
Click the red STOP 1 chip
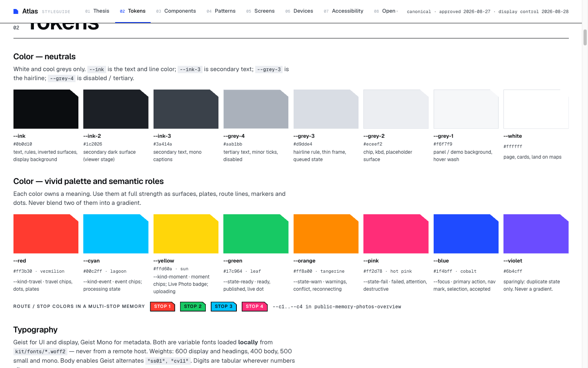click(x=163, y=306)
